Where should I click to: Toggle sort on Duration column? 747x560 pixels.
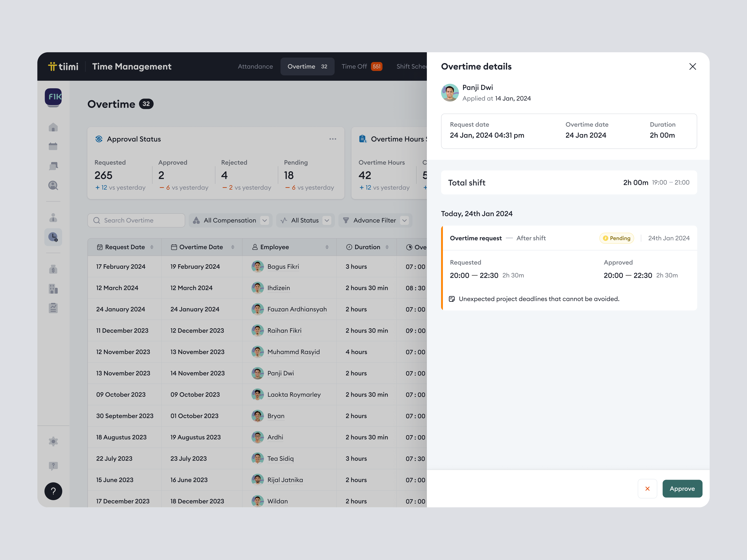click(x=387, y=247)
